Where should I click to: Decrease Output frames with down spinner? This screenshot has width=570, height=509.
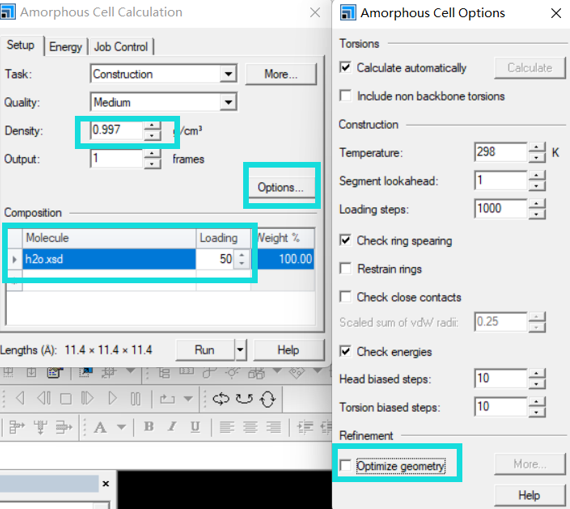(x=152, y=164)
